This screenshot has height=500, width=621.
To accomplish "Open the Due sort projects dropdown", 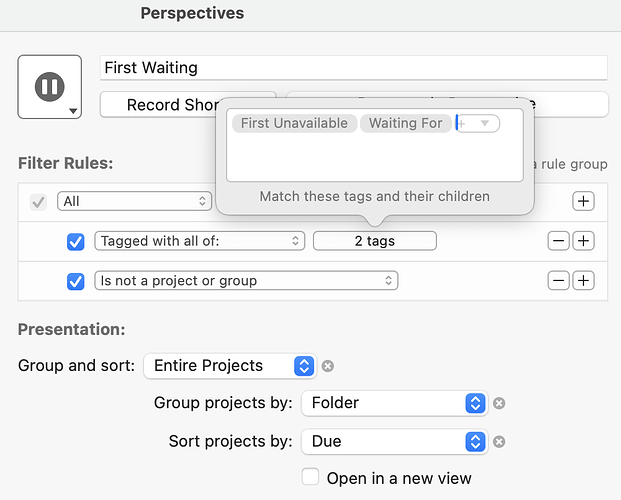I will [394, 441].
